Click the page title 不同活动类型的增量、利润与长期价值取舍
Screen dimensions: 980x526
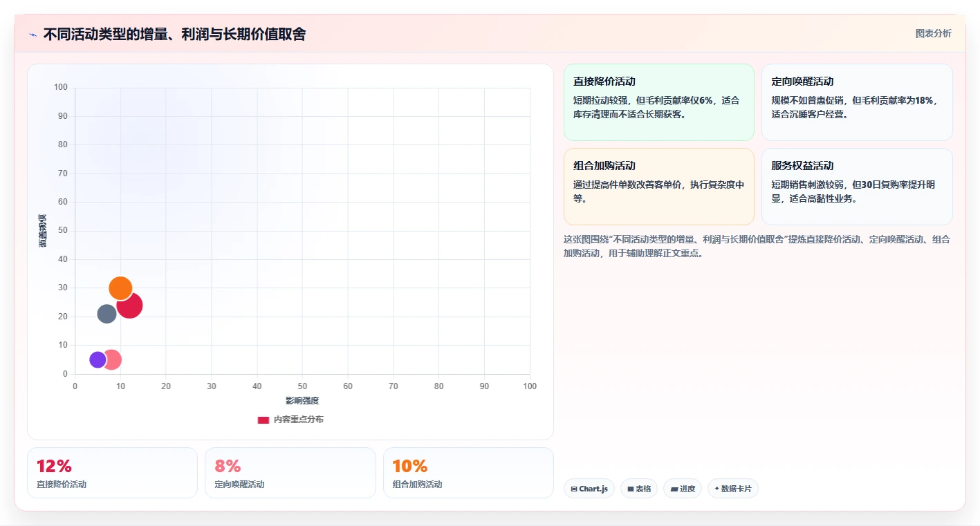(174, 35)
